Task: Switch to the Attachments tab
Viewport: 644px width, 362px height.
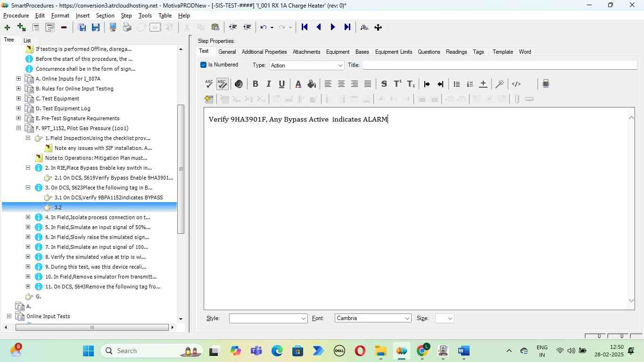Action: pos(306,52)
